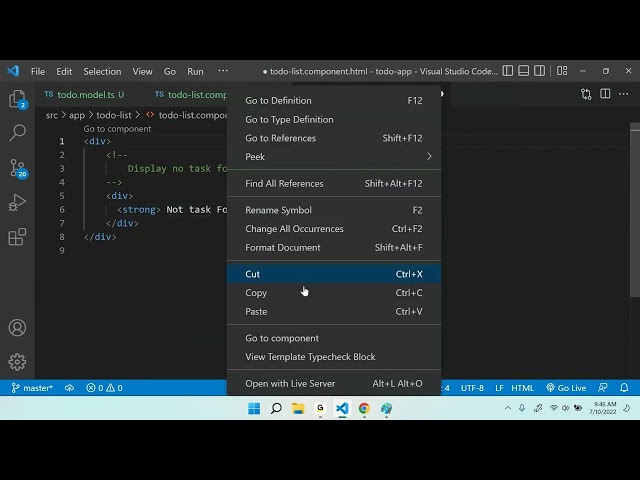
Task: Open Source Control view with 20 badge
Action: pyautogui.click(x=18, y=168)
